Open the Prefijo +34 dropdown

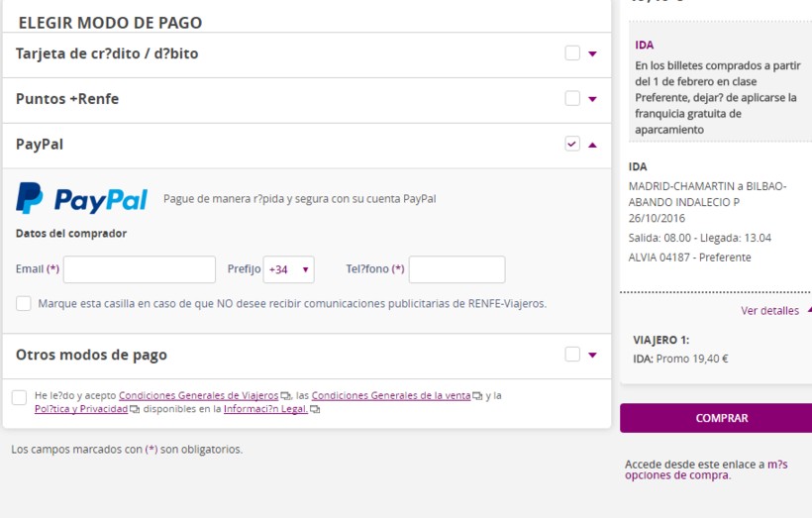[288, 269]
